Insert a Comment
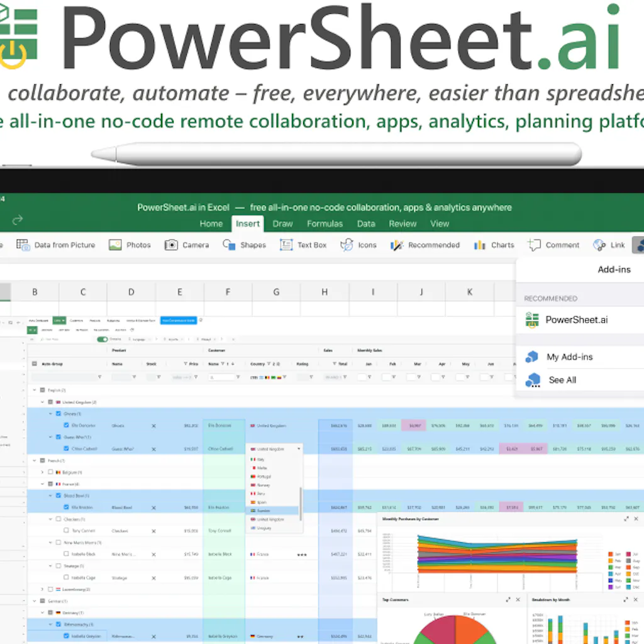Screen dimensions: 644x644 tap(553, 245)
